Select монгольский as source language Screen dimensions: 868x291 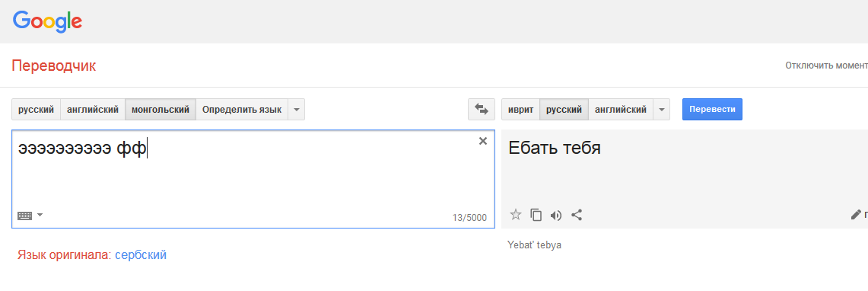tap(161, 109)
